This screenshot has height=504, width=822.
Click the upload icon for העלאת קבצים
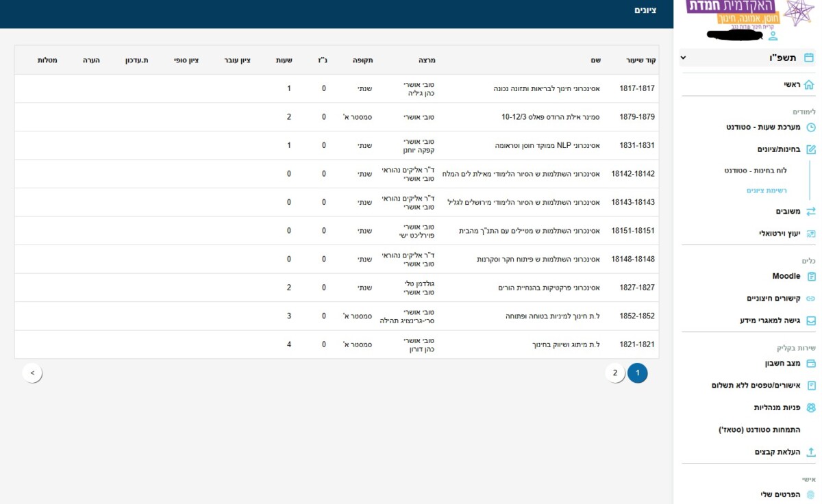811,452
